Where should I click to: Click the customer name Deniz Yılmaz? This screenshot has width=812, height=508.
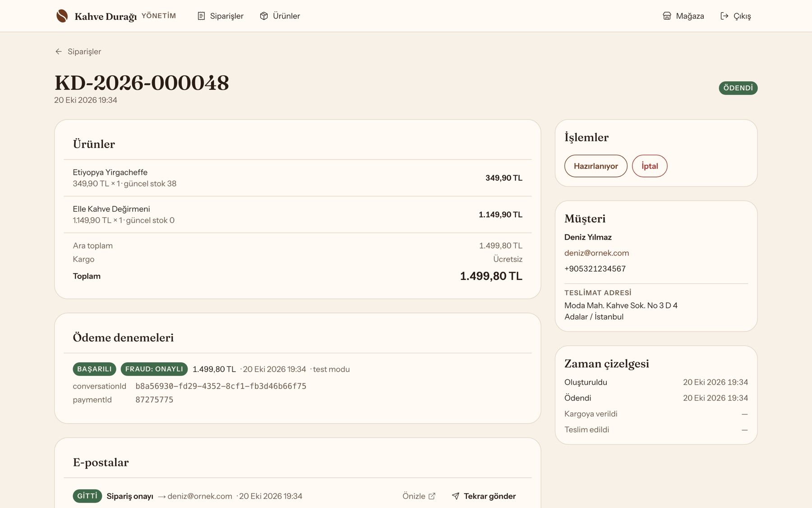588,237
